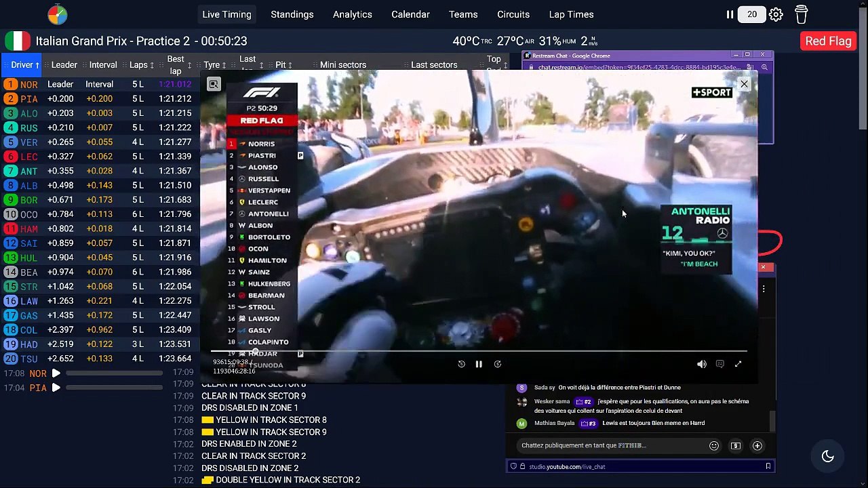Pause the video player
This screenshot has width=868, height=488.
[x=479, y=364]
